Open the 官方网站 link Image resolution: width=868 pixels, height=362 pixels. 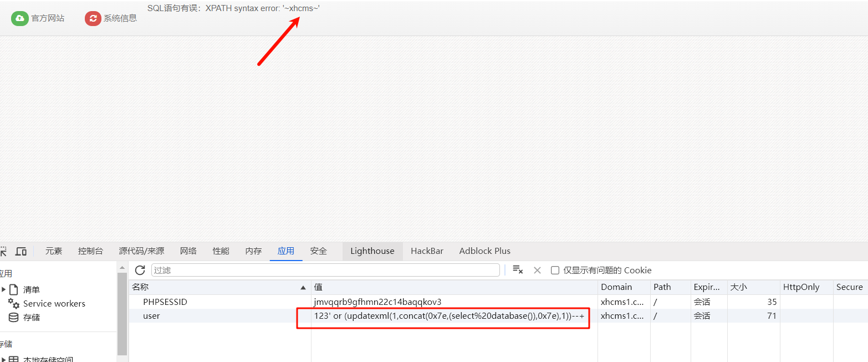(48, 18)
